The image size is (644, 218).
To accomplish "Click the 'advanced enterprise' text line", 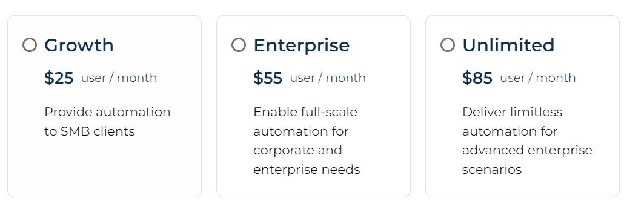I will point(527,150).
